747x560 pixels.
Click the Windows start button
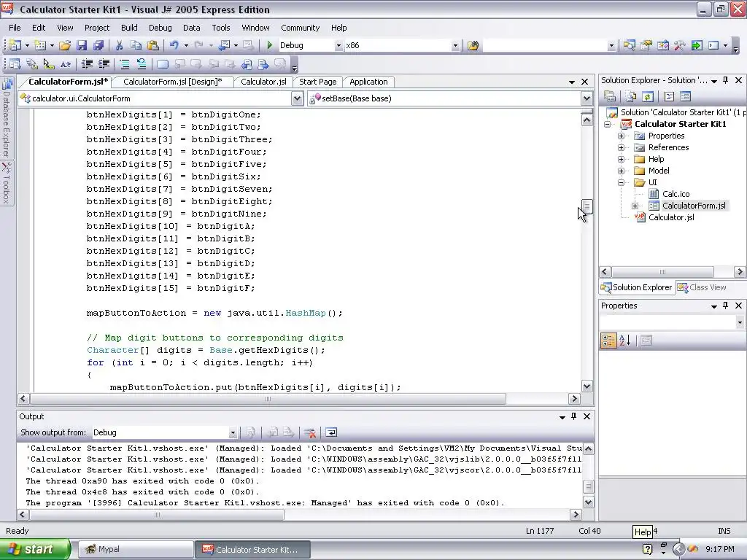[x=35, y=549]
